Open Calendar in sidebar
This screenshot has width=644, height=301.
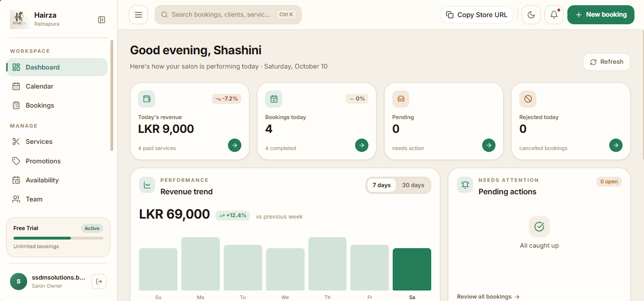pos(57,86)
